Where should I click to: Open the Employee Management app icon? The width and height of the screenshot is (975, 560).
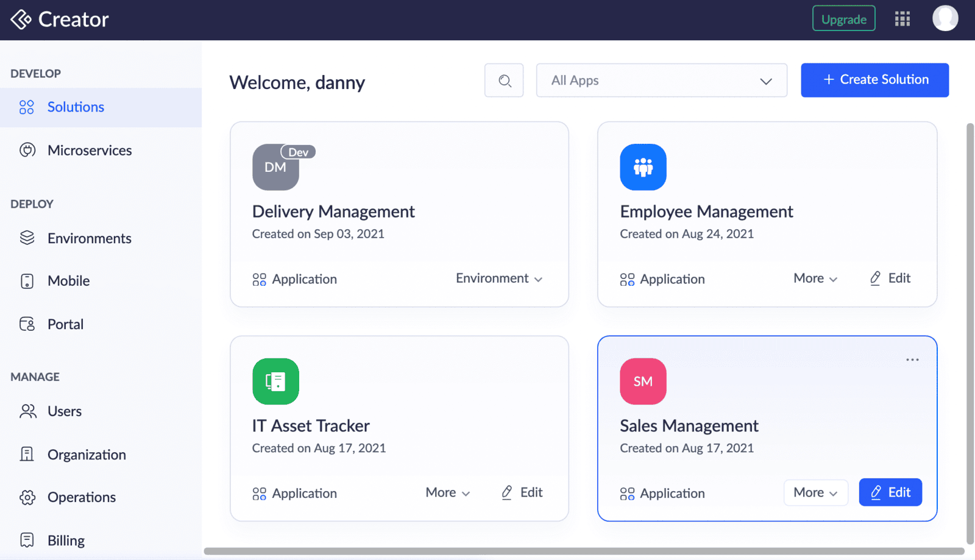coord(643,167)
